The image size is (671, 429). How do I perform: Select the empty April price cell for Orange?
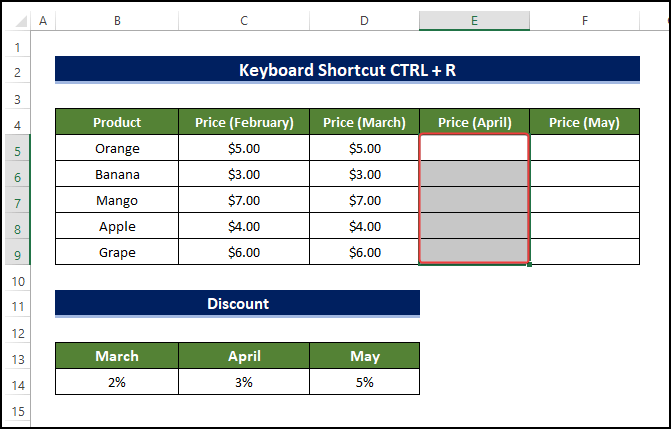[474, 149]
